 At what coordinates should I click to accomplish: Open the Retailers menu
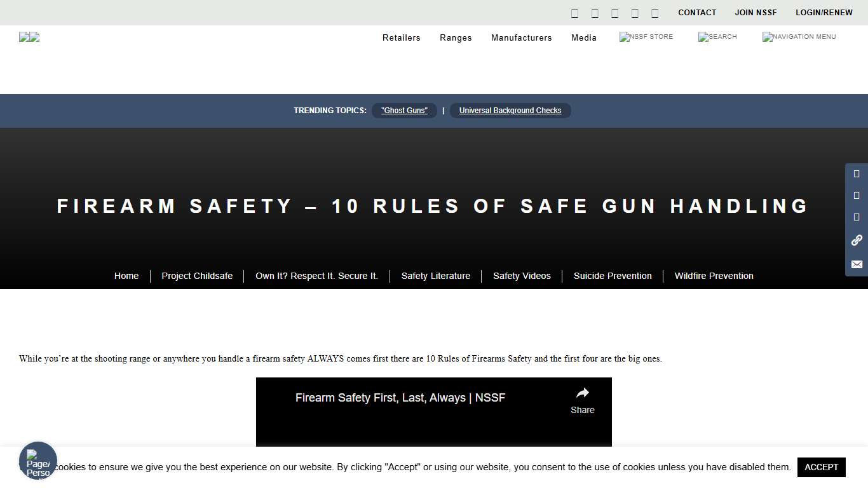click(x=401, y=37)
